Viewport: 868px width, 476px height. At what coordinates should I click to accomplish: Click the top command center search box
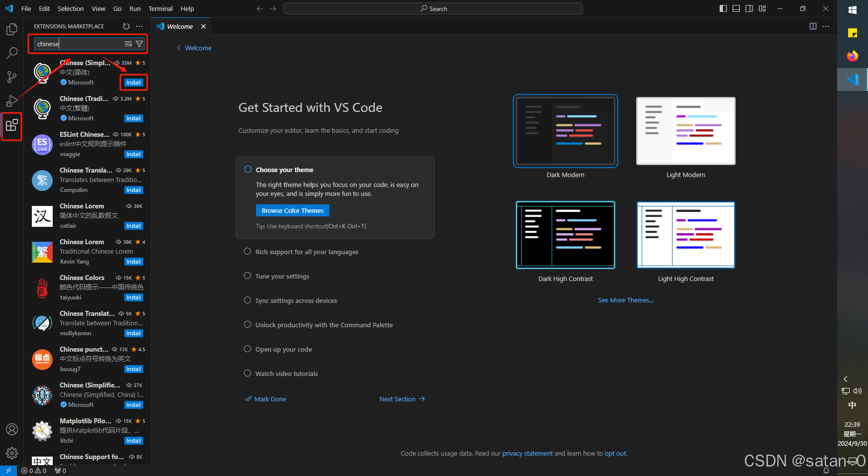(433, 8)
